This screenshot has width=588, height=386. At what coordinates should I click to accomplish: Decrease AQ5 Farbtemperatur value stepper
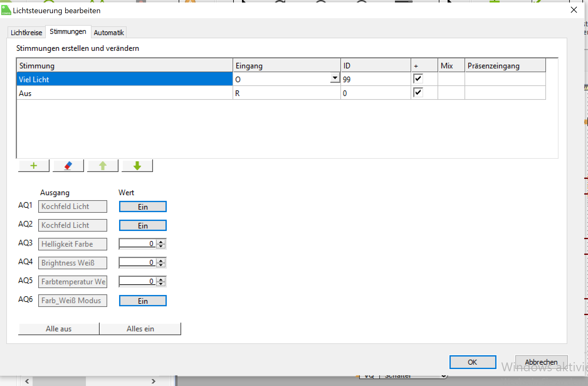click(161, 284)
